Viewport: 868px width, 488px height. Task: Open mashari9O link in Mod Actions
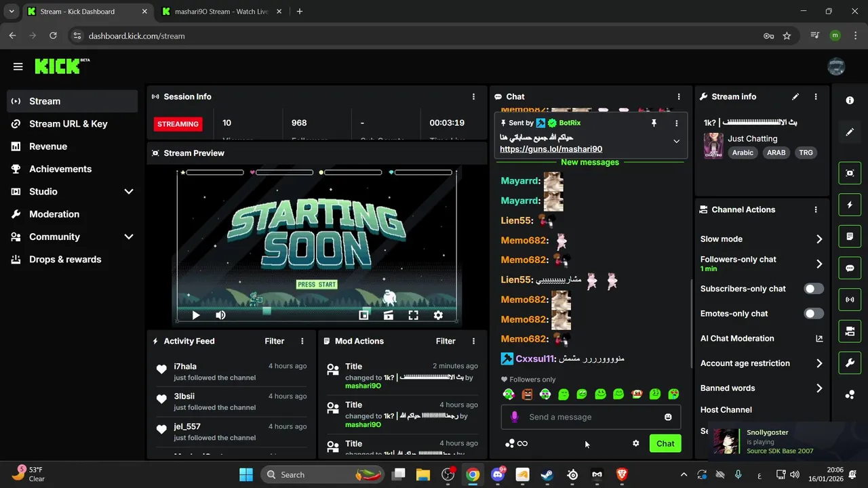click(x=363, y=386)
